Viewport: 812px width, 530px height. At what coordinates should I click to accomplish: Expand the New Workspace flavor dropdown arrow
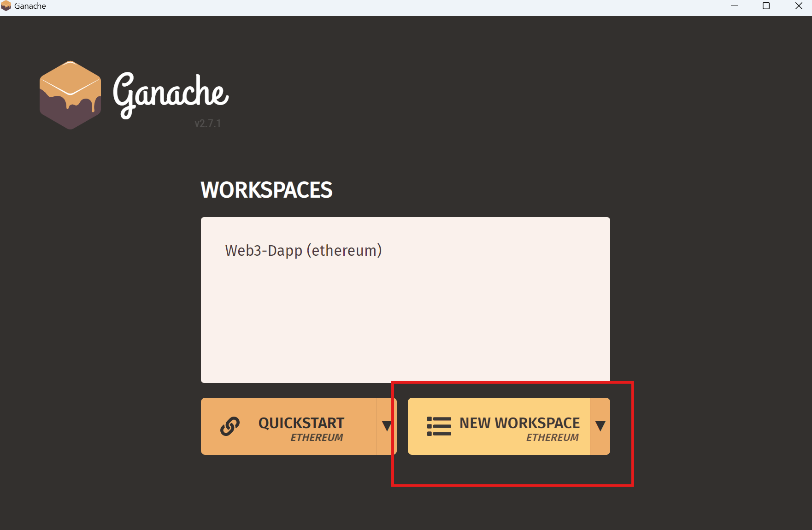[x=600, y=426]
